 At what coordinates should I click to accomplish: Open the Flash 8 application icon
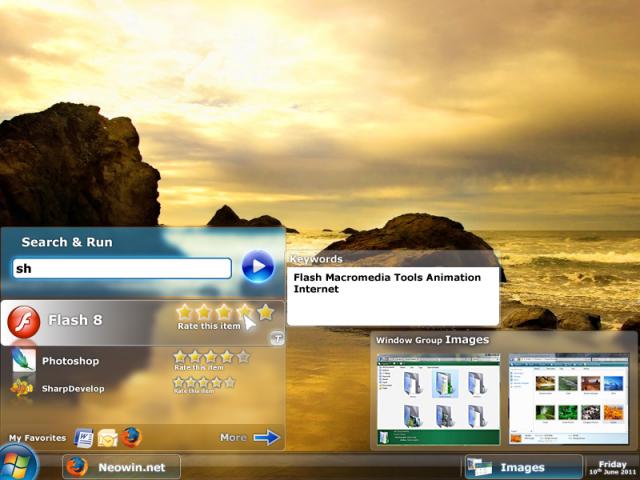coord(24,322)
